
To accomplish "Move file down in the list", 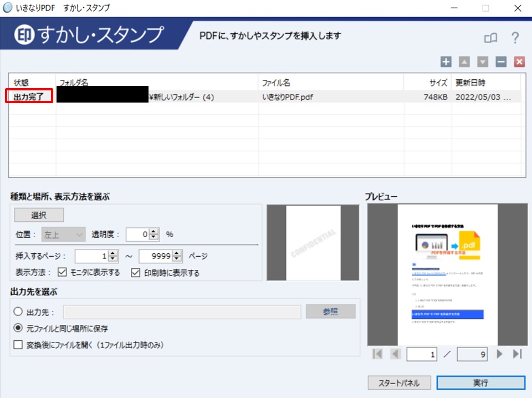I will (x=483, y=62).
